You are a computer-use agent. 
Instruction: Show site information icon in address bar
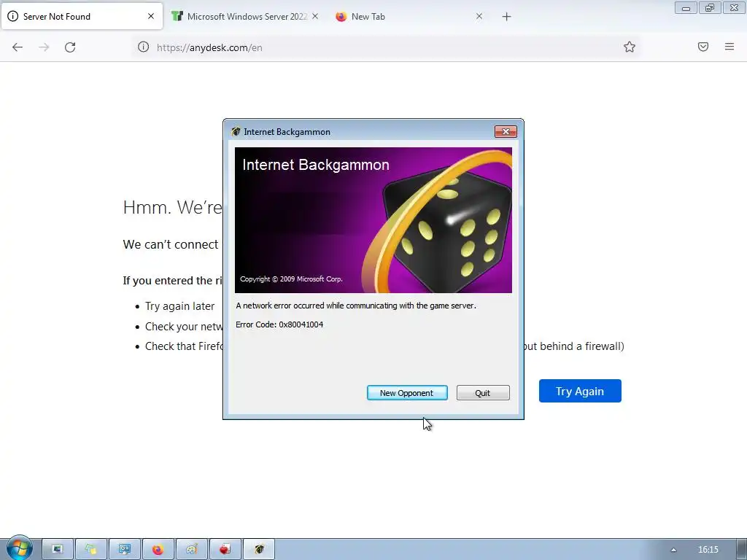(144, 47)
